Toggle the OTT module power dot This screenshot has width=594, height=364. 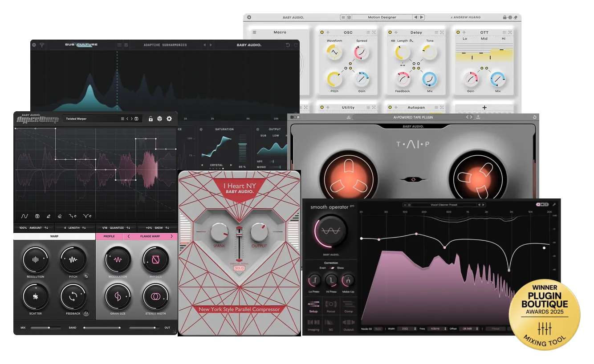(458, 32)
